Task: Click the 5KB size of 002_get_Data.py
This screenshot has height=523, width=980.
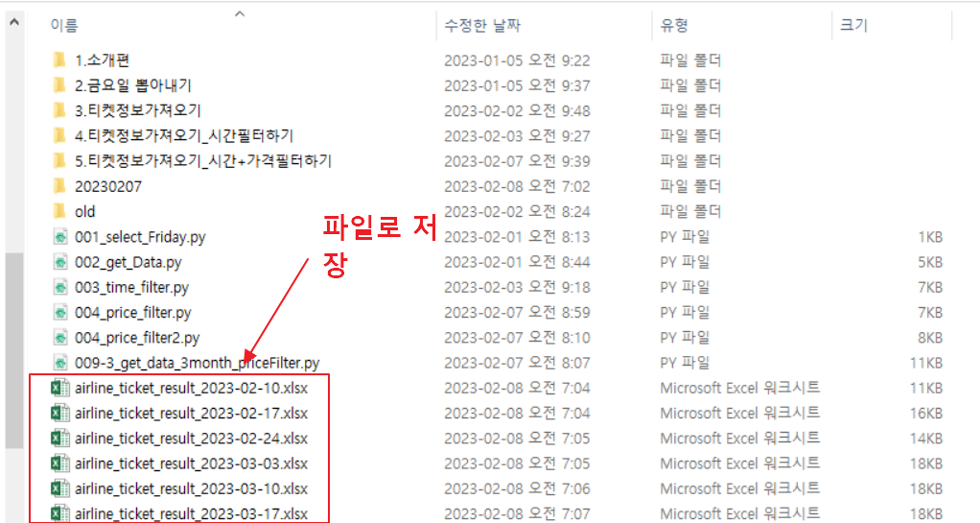Action: (x=930, y=262)
